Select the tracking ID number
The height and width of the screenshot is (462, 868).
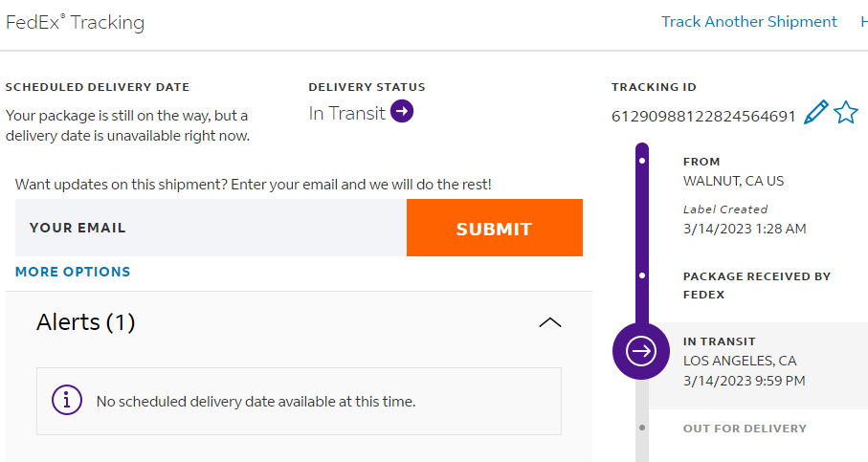coord(703,117)
